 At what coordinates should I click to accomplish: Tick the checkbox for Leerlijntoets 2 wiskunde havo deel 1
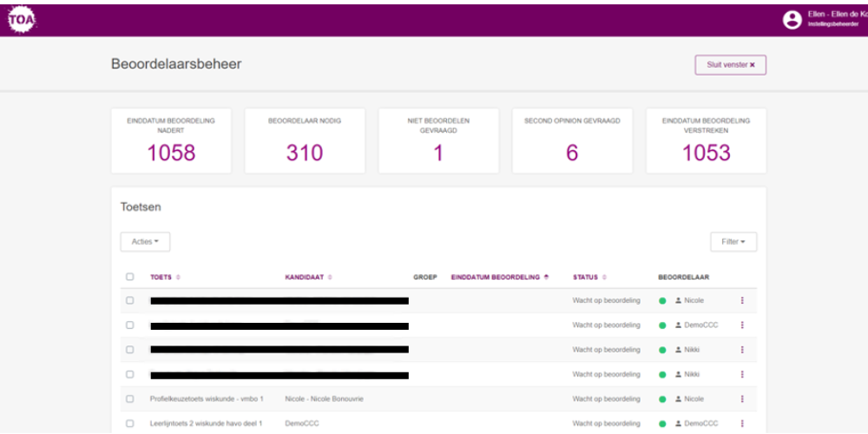coord(129,424)
